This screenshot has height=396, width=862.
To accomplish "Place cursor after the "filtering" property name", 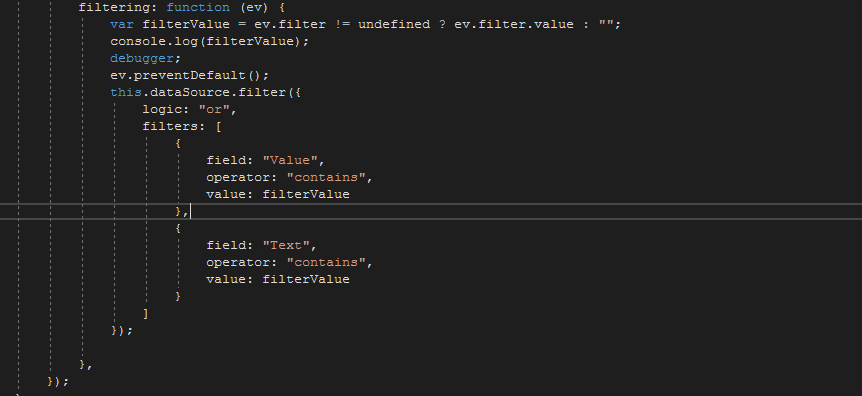I will [151, 8].
